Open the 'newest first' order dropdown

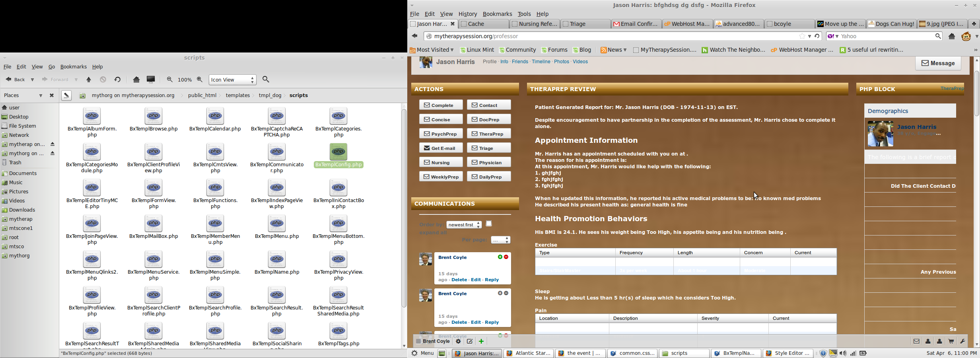pyautogui.click(x=464, y=225)
